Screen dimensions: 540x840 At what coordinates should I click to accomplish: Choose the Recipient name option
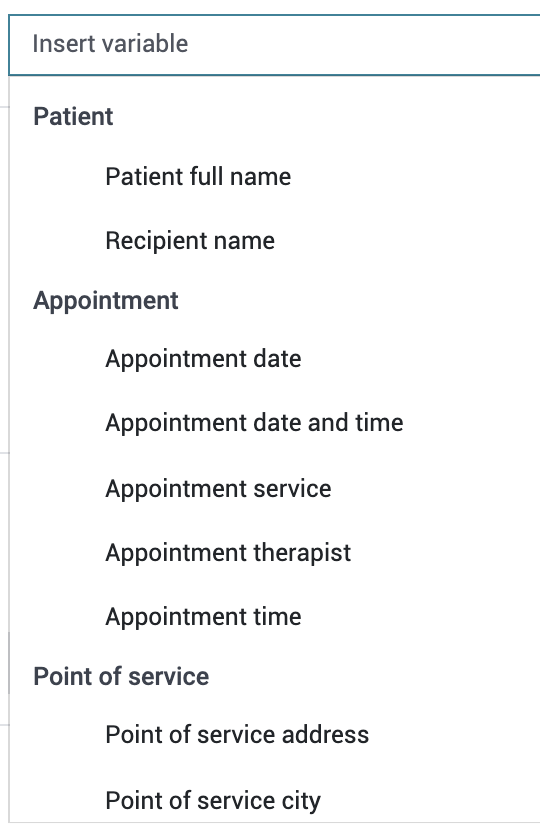(274, 241)
